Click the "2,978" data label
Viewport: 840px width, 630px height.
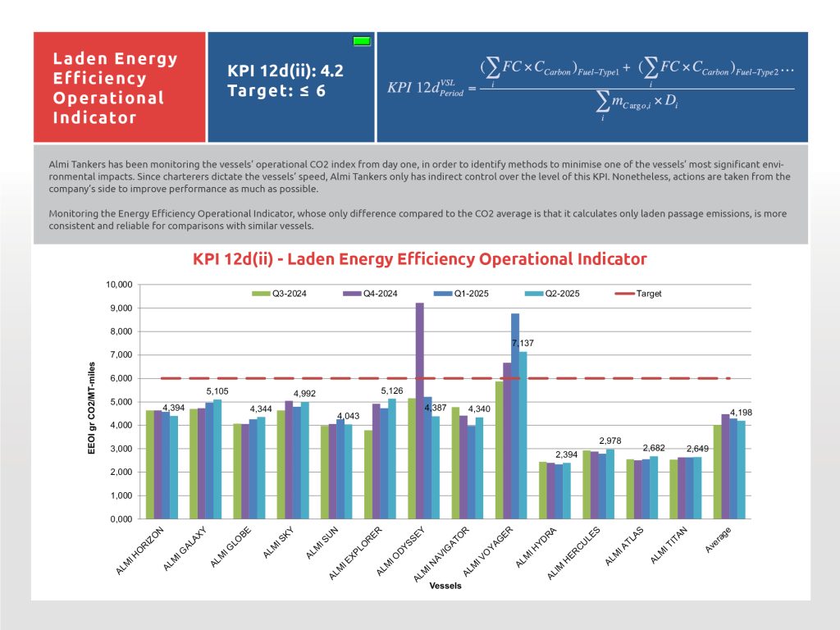click(x=610, y=441)
